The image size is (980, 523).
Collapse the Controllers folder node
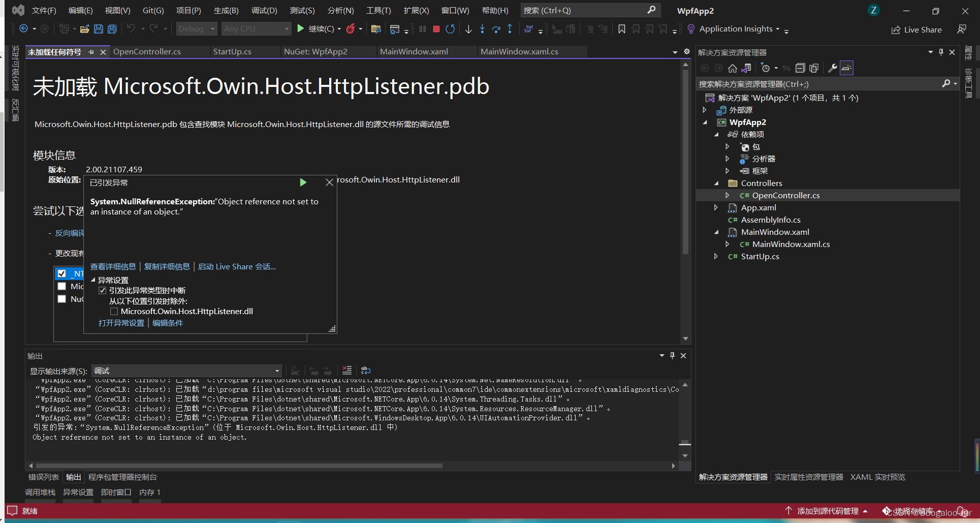coord(716,183)
